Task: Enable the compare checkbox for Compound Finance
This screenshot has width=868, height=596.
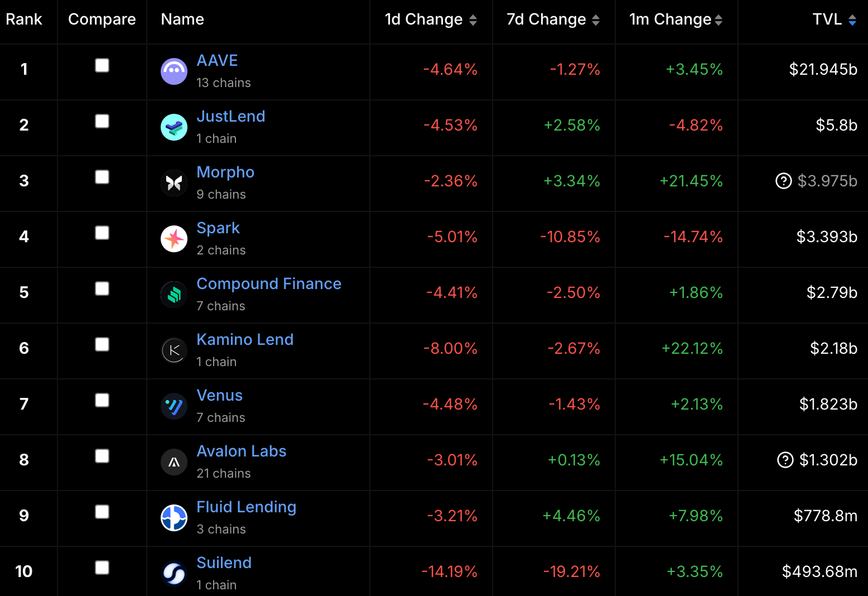Action: pos(102,289)
